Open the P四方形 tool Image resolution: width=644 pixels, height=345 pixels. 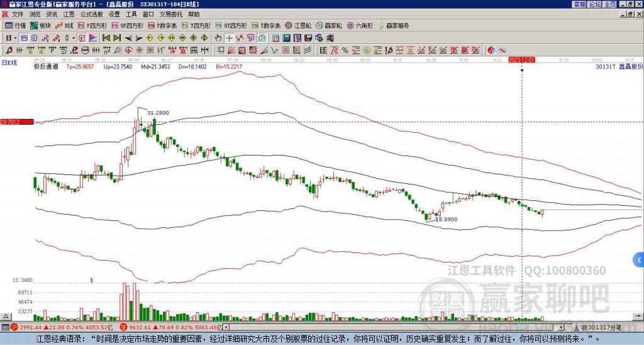[x=92, y=25]
